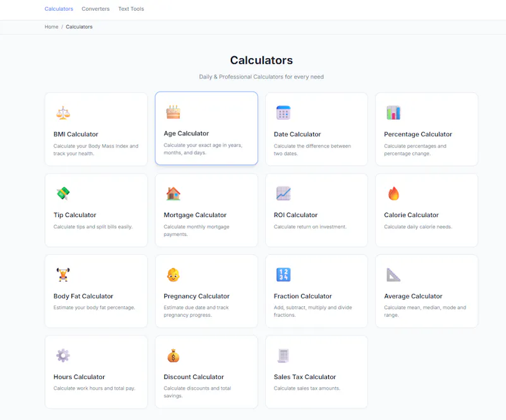
Task: Click the money bag icon for Discount Calculator
Action: coord(173,355)
